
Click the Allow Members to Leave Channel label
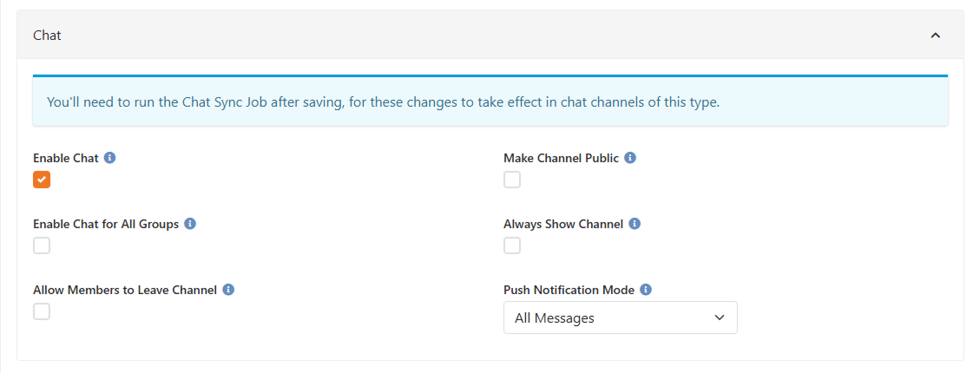(x=125, y=290)
